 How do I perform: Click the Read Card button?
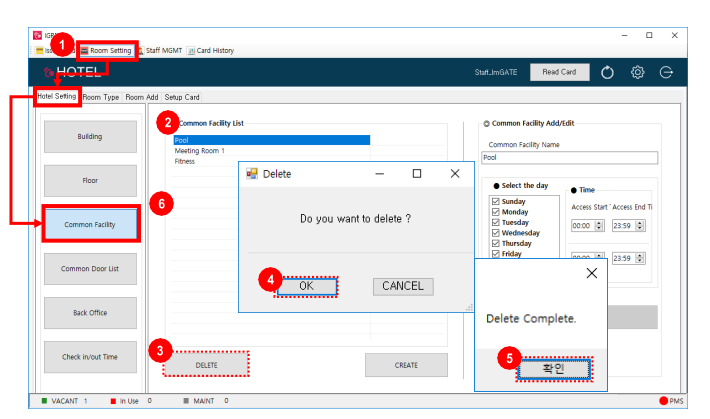(560, 72)
